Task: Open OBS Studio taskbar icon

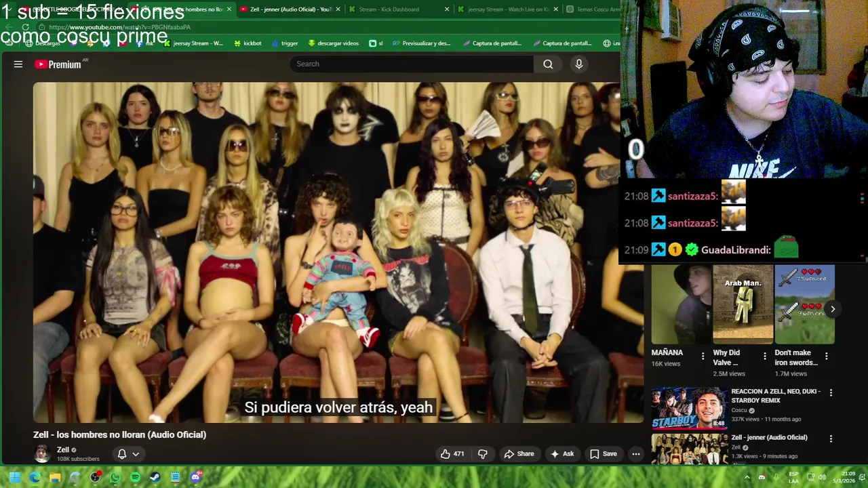Action: pyautogui.click(x=95, y=477)
